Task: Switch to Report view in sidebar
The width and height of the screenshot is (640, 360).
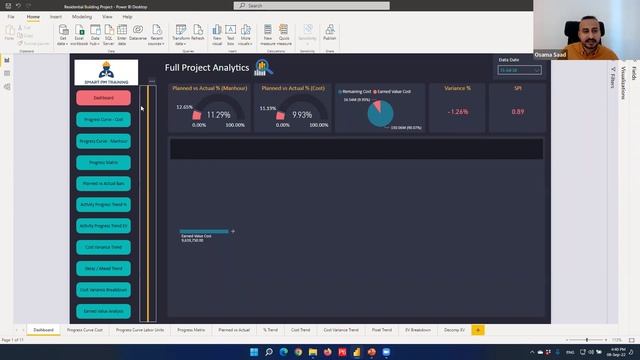Action: click(7, 60)
